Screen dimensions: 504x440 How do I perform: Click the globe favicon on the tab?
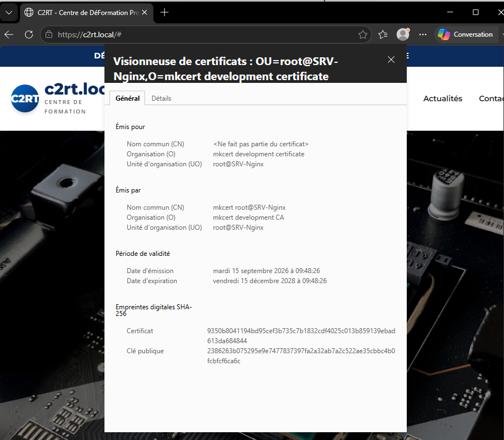pos(29,12)
